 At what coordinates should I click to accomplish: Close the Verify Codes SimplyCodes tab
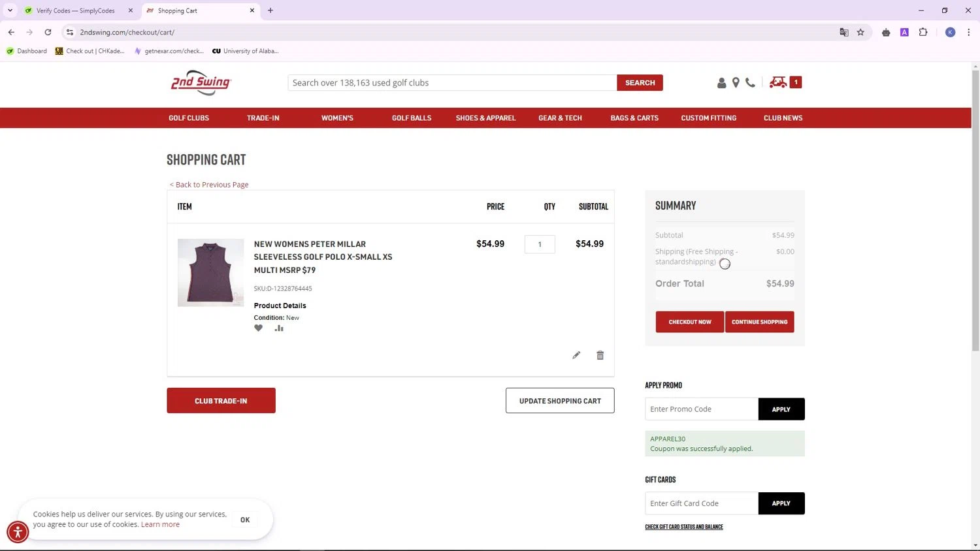click(x=131, y=10)
